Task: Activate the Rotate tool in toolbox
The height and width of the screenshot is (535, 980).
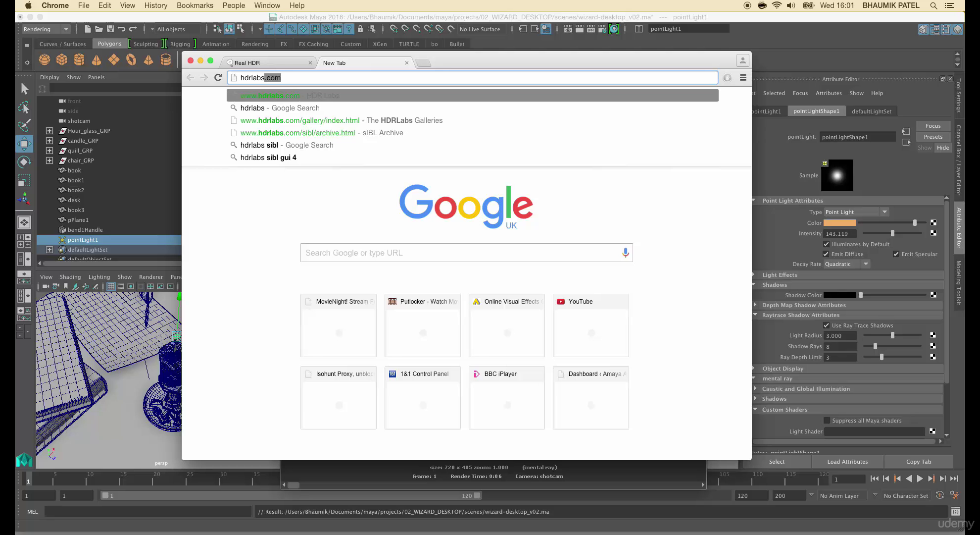Action: point(24,162)
